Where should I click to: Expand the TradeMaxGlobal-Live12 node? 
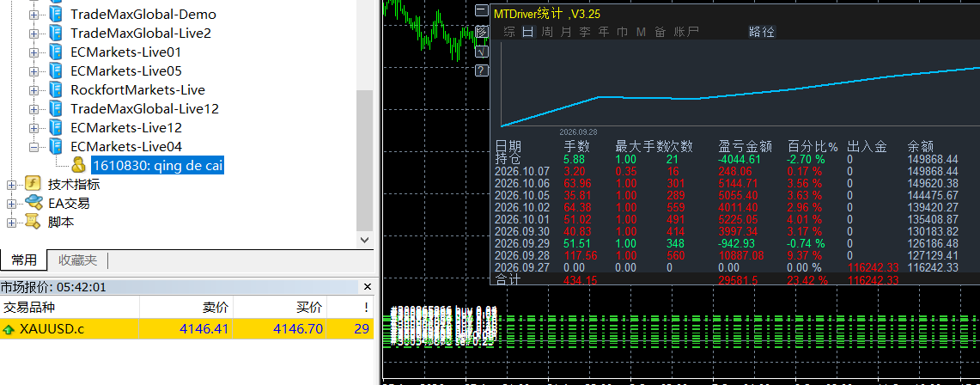pyautogui.click(x=33, y=109)
